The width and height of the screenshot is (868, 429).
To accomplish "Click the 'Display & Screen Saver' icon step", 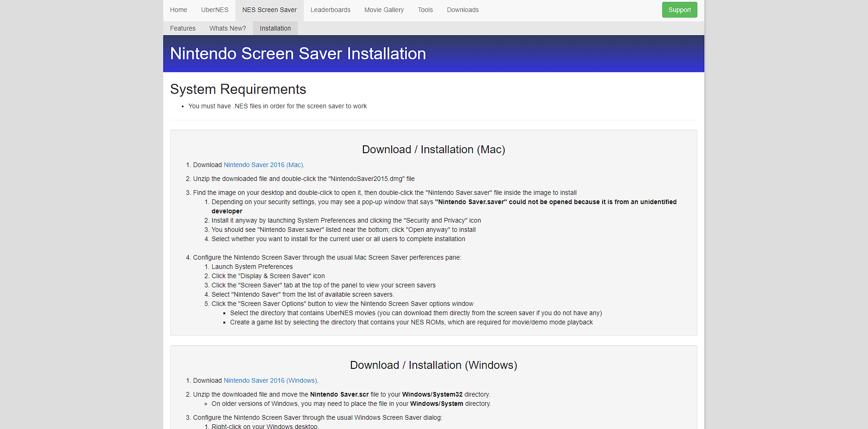I will (268, 276).
